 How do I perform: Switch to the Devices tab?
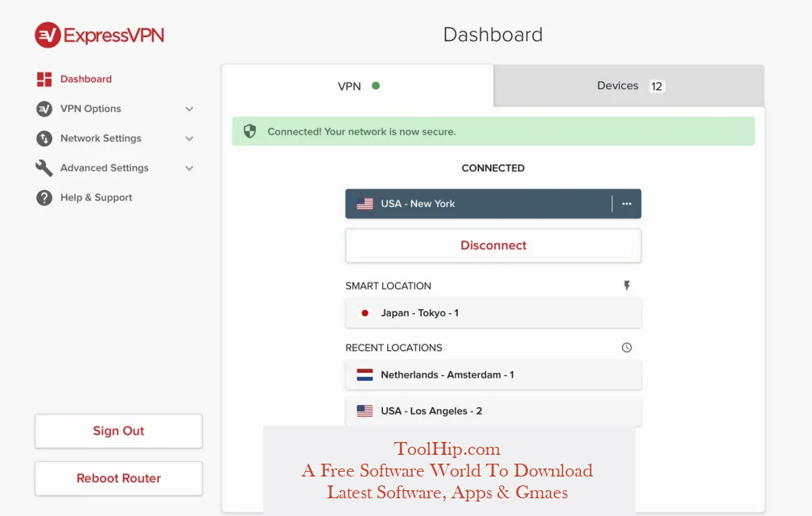pos(629,86)
